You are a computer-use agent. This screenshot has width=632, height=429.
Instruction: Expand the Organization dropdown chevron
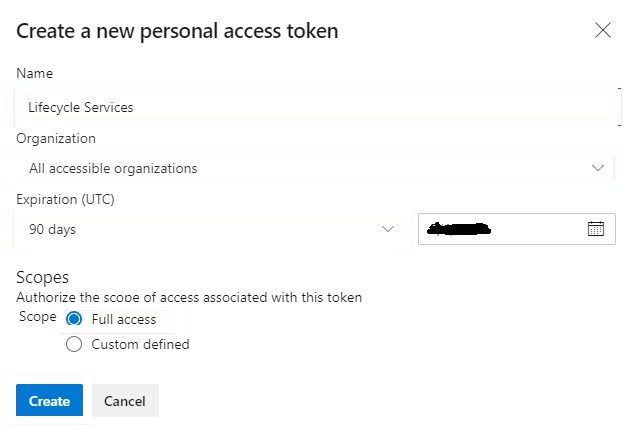[598, 168]
